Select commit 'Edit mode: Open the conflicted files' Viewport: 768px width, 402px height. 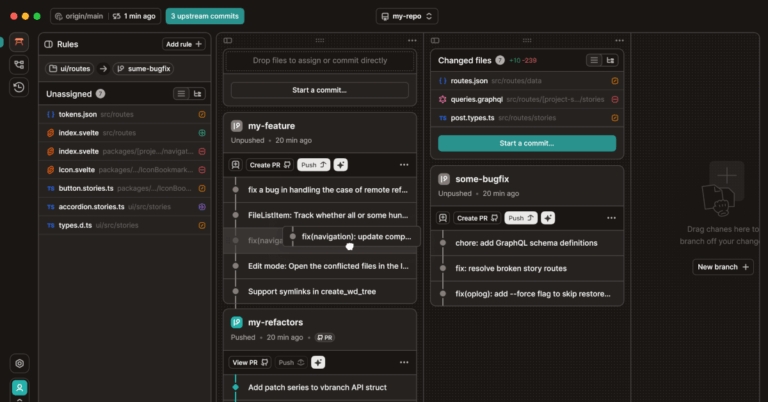[x=320, y=266]
